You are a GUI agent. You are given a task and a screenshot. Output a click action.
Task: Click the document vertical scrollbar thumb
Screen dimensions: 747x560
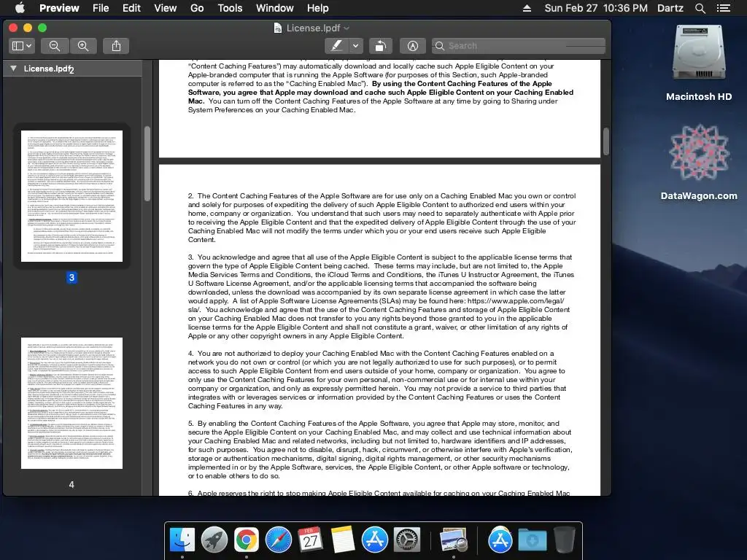coord(606,141)
